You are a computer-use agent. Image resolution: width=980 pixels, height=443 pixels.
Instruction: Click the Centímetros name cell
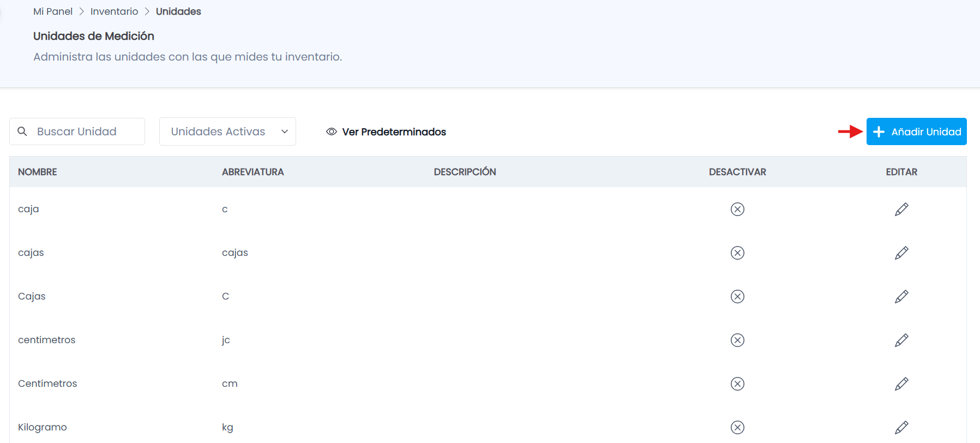47,384
